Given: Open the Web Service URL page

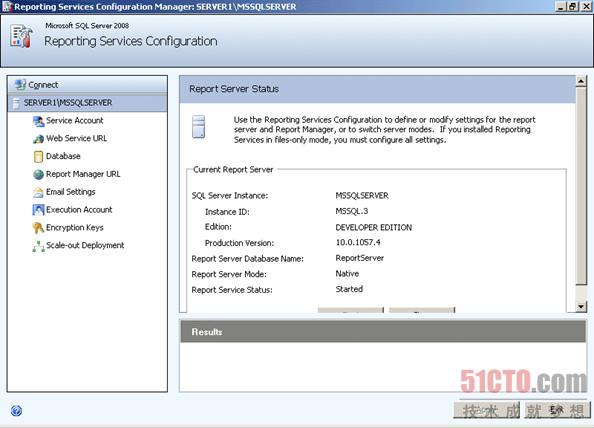Looking at the screenshot, I should point(76,139).
